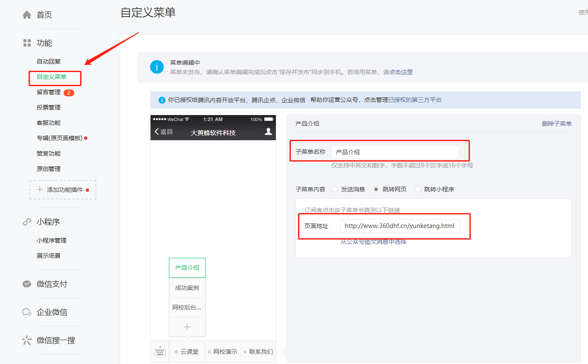Viewport: 588px width, 364px height.
Task: Click the plus icon to add a submenu
Action: [x=187, y=327]
